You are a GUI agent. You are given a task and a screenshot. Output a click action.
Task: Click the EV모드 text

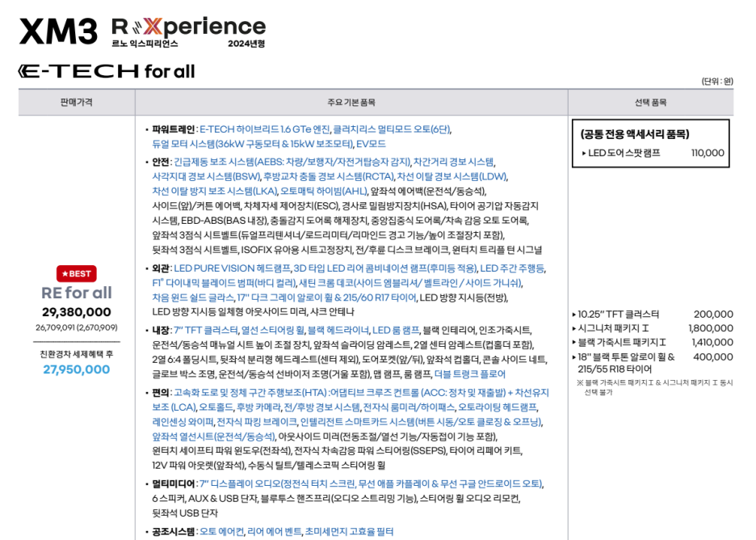[x=371, y=144]
